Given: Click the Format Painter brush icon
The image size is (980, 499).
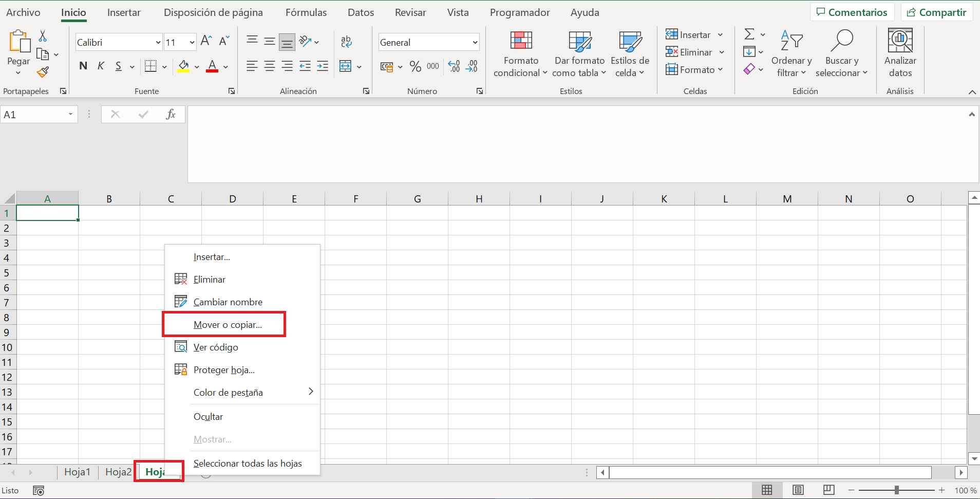Looking at the screenshot, I should pyautogui.click(x=43, y=72).
